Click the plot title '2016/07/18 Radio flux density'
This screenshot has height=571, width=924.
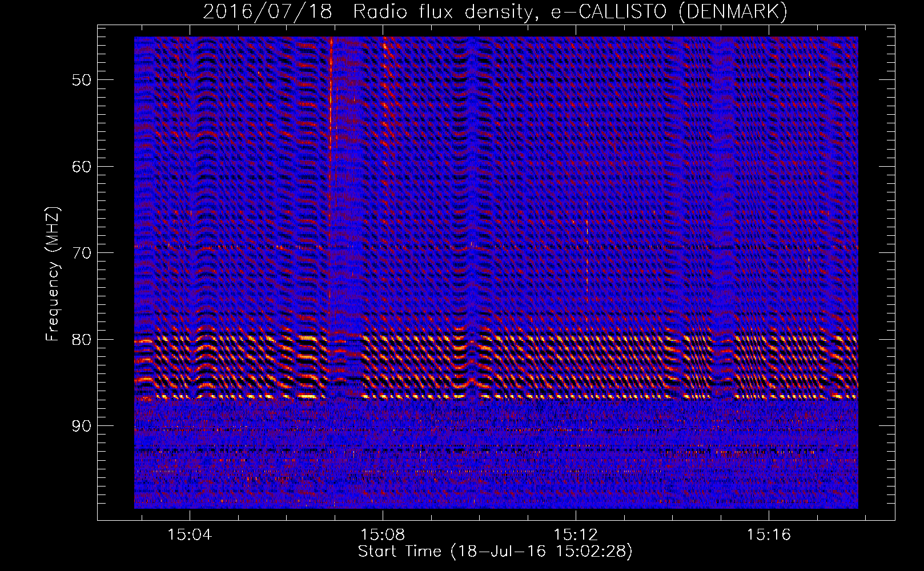[x=495, y=12]
